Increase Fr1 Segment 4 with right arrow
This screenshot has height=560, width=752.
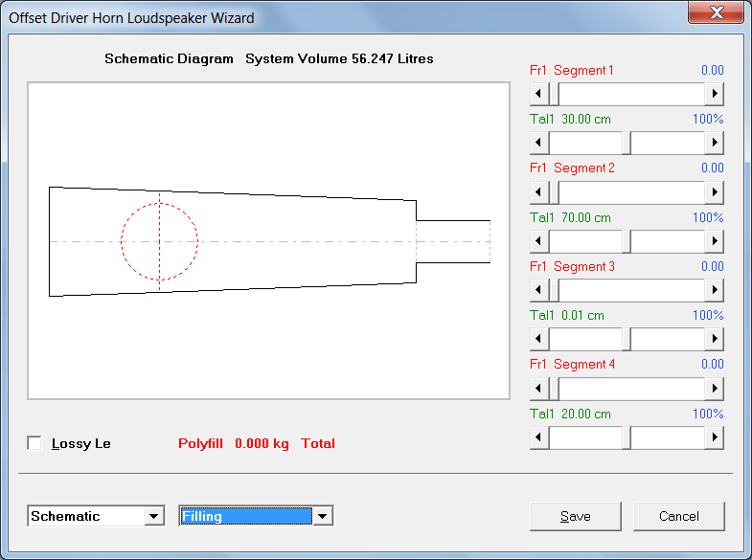(x=714, y=388)
